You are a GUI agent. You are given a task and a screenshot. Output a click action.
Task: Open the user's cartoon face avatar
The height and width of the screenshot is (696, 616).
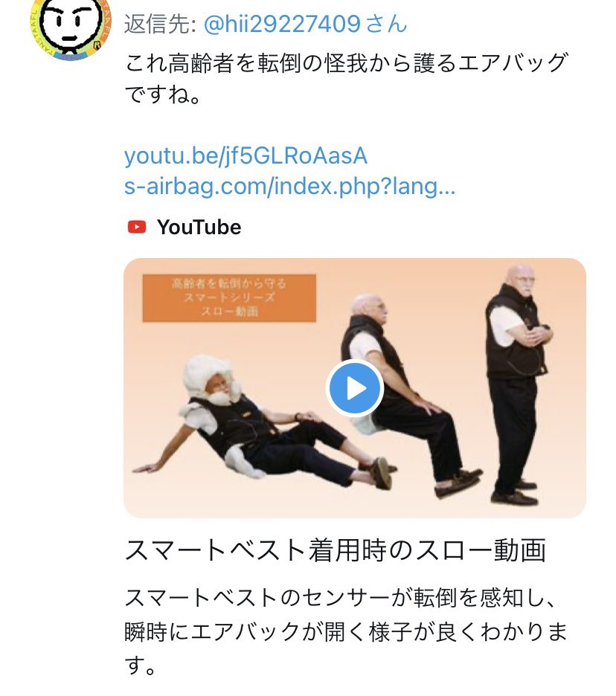point(70,28)
